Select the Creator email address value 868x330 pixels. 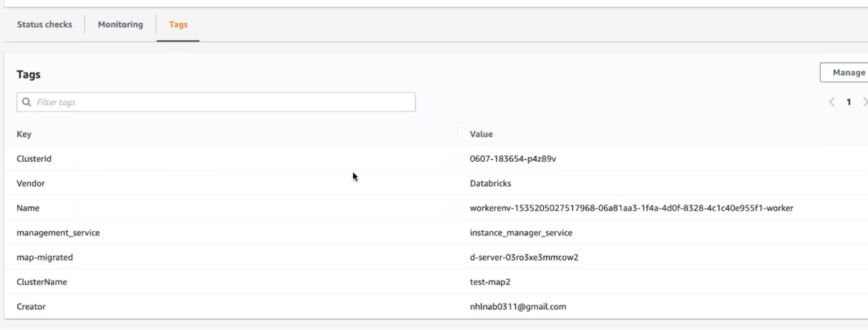coord(517,307)
